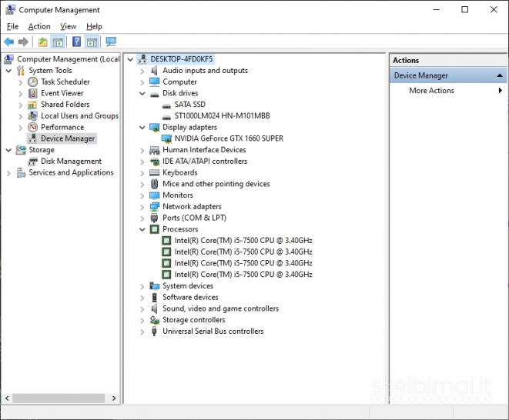This screenshot has width=509, height=420.
Task: Expand the Sound, video and game controllers
Action: [x=142, y=309]
